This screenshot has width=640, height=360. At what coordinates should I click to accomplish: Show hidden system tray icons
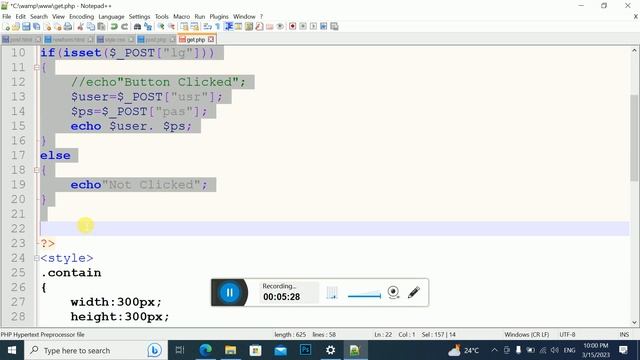tap(494, 350)
